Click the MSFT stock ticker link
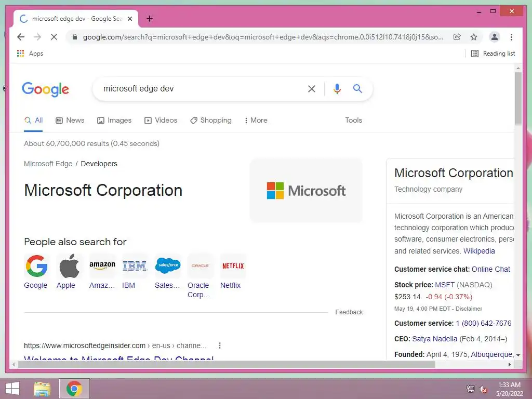The height and width of the screenshot is (399, 532). point(445,285)
